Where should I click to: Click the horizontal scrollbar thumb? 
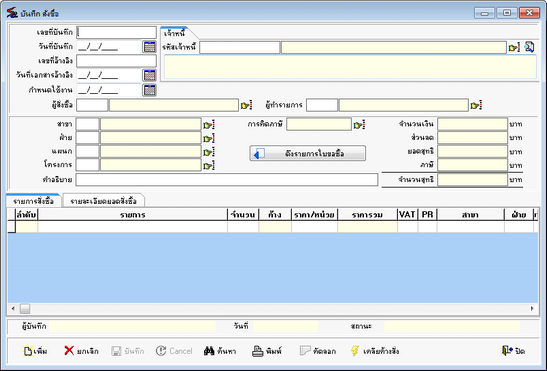(25, 309)
